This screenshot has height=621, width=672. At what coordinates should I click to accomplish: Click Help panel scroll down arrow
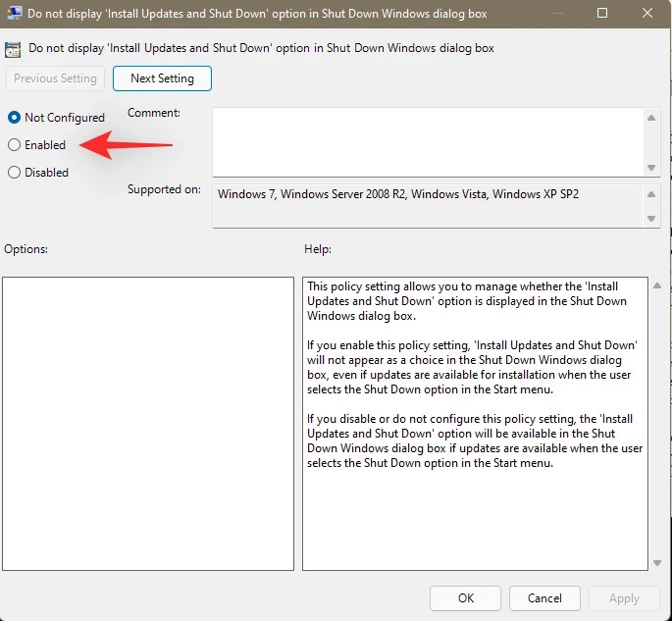pyautogui.click(x=657, y=563)
